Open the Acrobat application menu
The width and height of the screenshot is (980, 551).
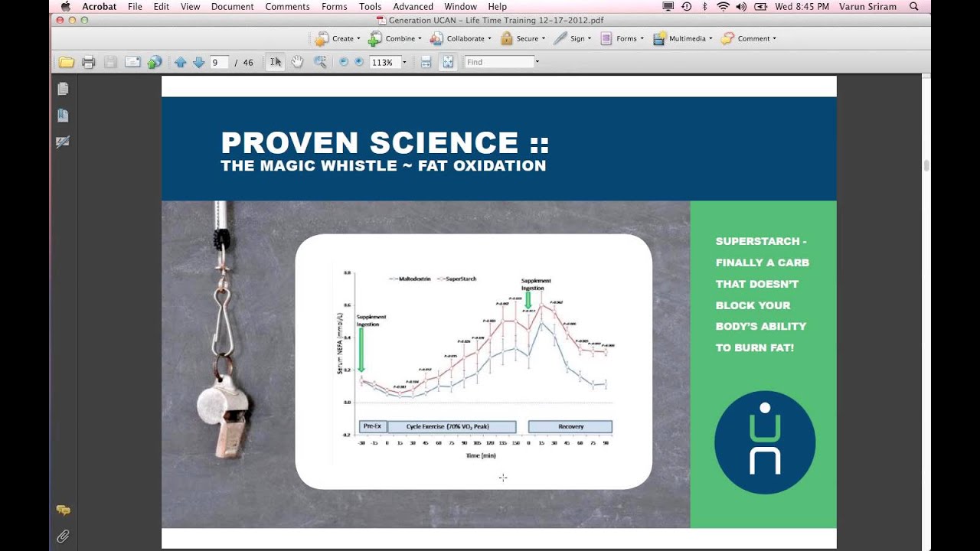tap(100, 7)
